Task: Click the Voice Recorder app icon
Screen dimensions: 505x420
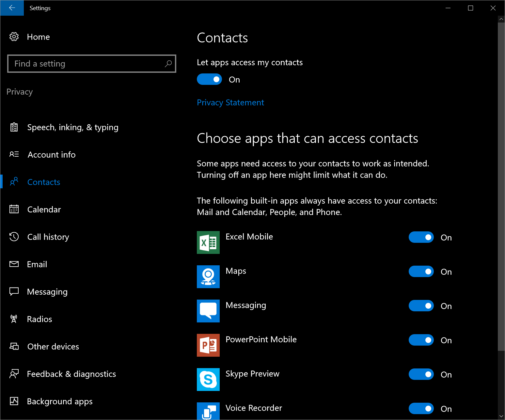Action: (208, 411)
